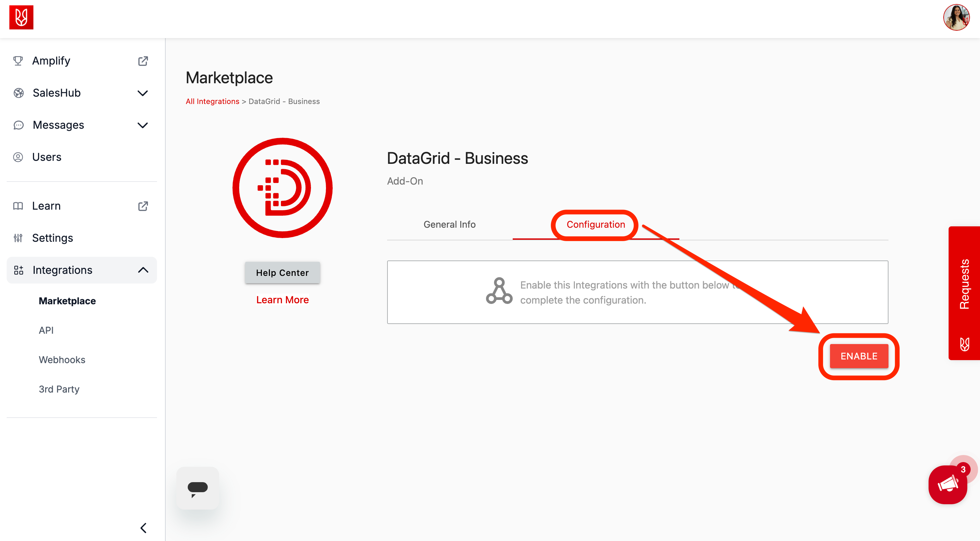980x541 pixels.
Task: Expand the Messages menu chevron
Action: [x=143, y=125]
